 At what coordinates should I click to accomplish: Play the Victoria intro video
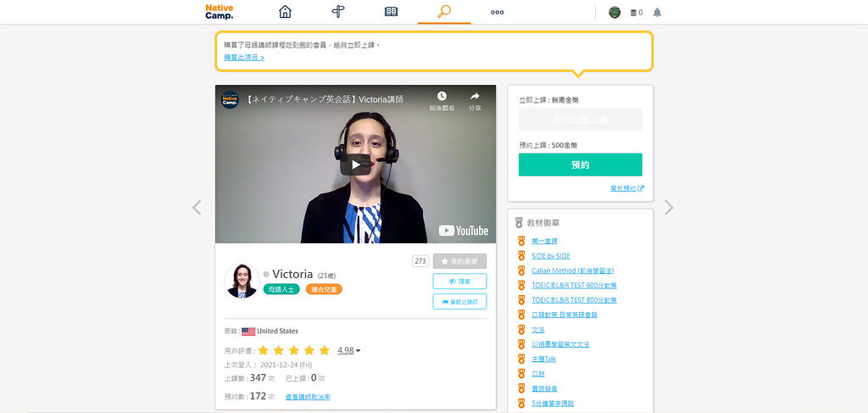tap(355, 165)
